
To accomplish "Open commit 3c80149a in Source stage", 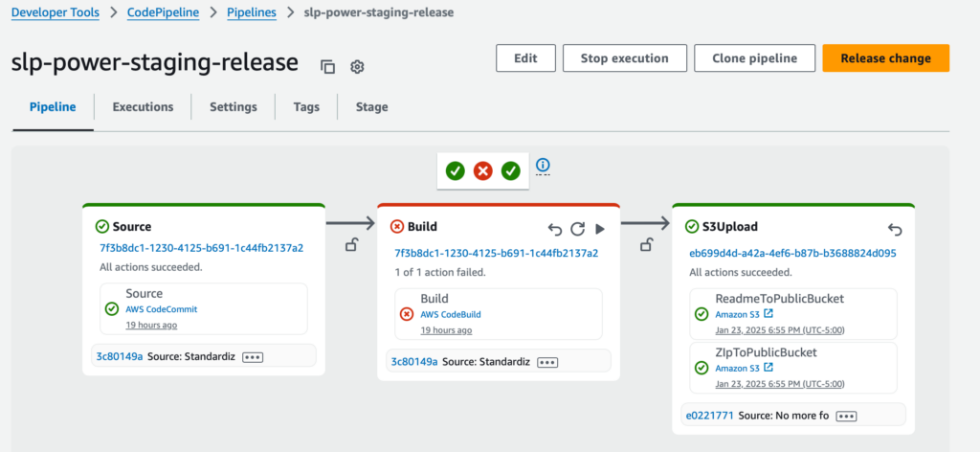I will 120,356.
